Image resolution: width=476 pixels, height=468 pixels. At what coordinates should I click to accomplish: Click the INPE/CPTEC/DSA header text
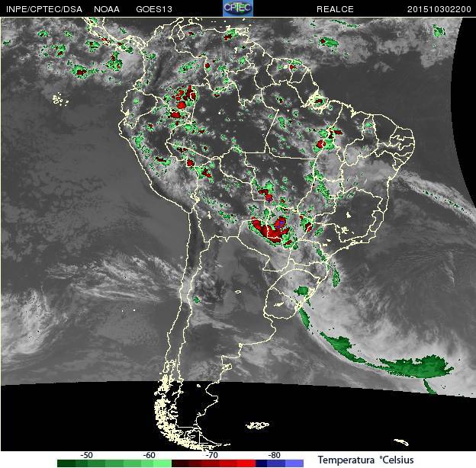pos(44,9)
